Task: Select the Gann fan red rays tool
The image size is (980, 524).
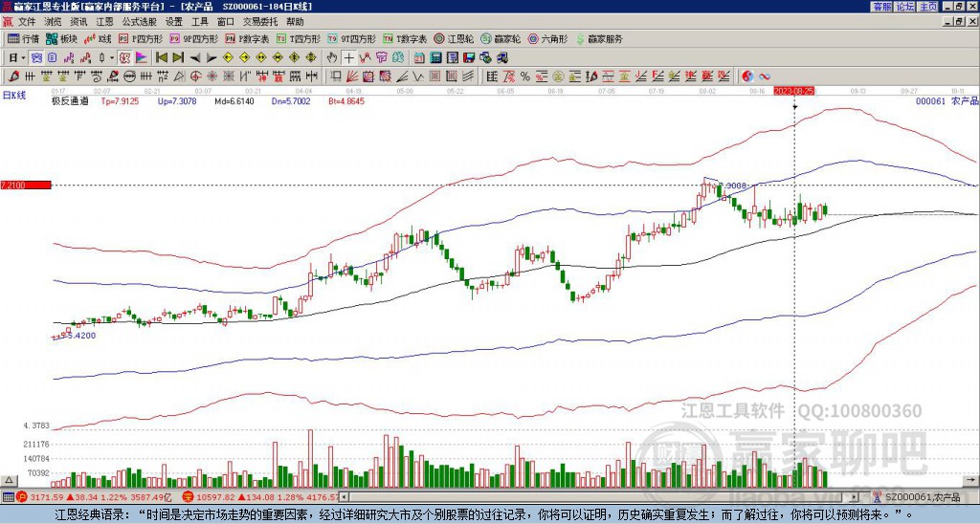Action: 351,76
